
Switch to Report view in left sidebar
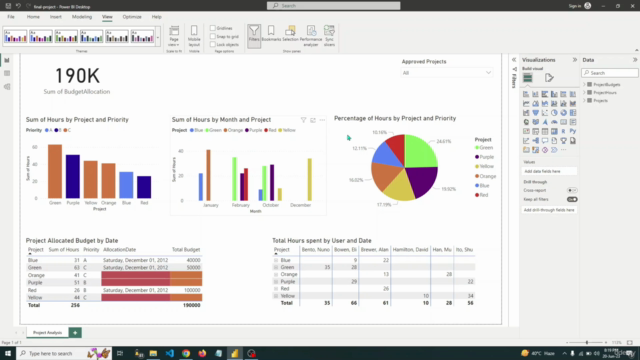(x=7, y=60)
